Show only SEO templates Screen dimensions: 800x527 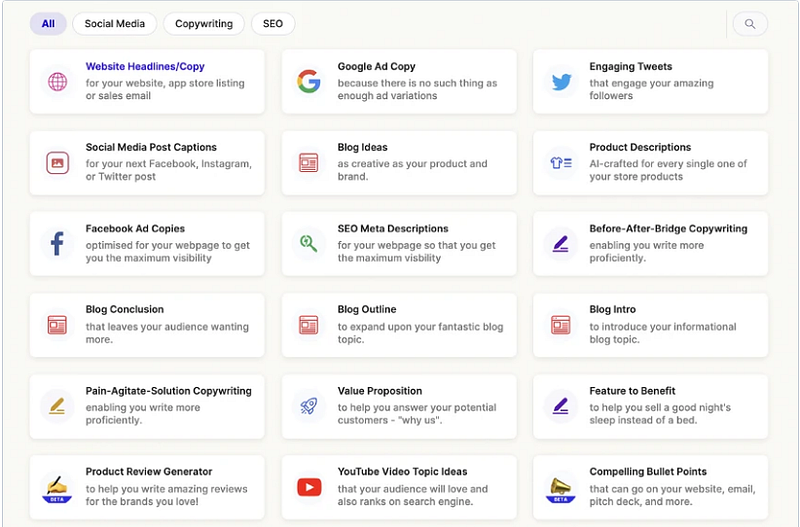pos(272,24)
